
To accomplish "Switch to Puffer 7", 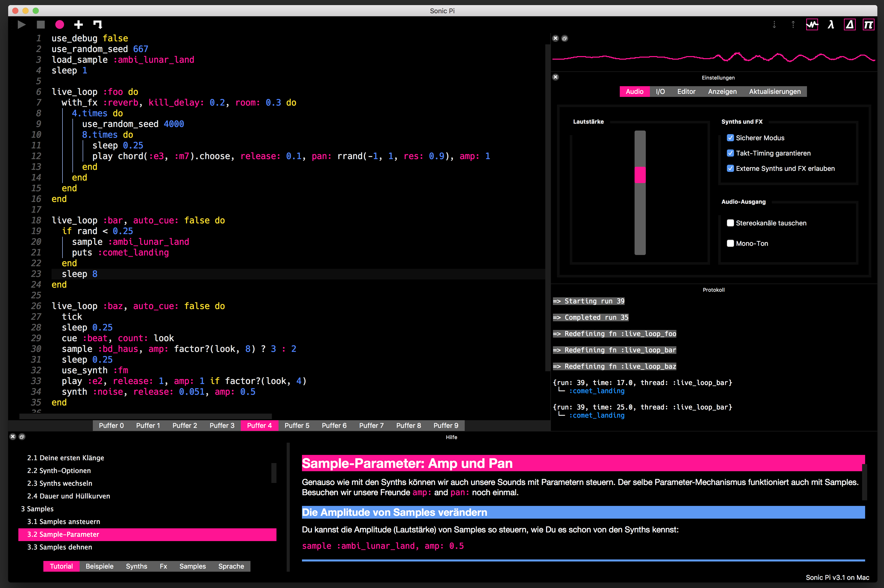I will click(x=371, y=425).
